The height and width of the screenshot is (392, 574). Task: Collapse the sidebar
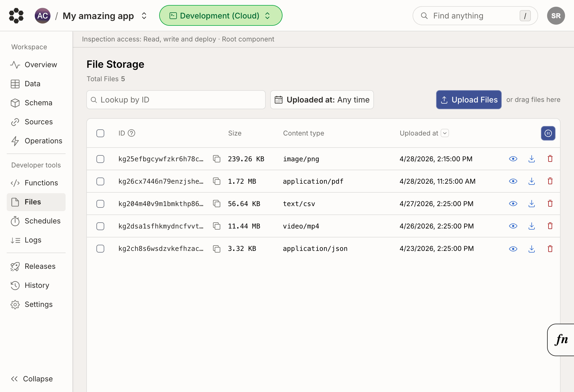32,379
